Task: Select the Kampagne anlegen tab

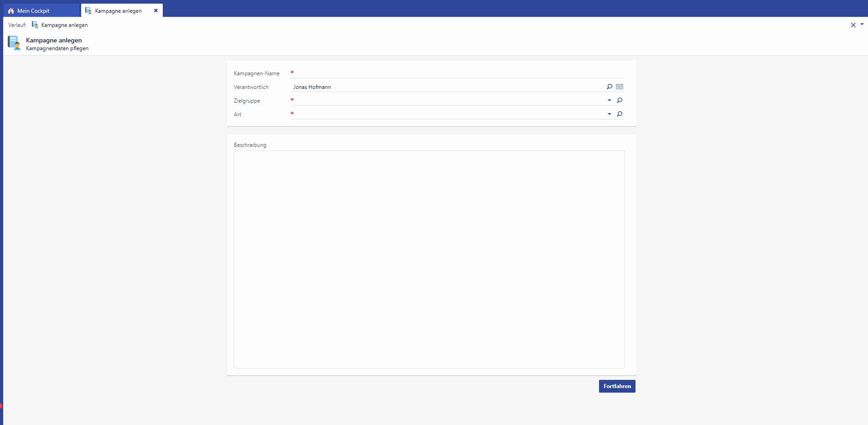Action: 118,11
